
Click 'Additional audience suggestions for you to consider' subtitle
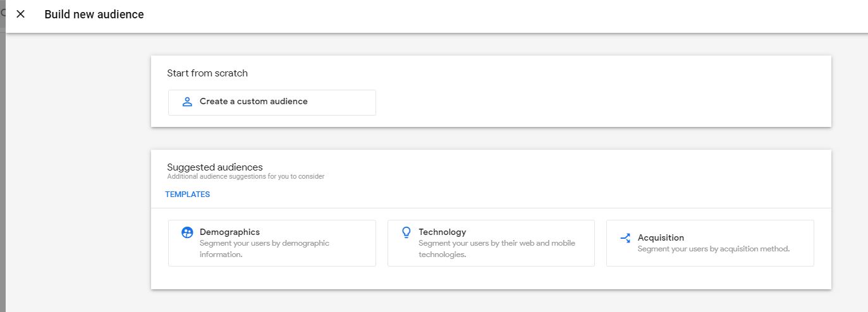246,177
